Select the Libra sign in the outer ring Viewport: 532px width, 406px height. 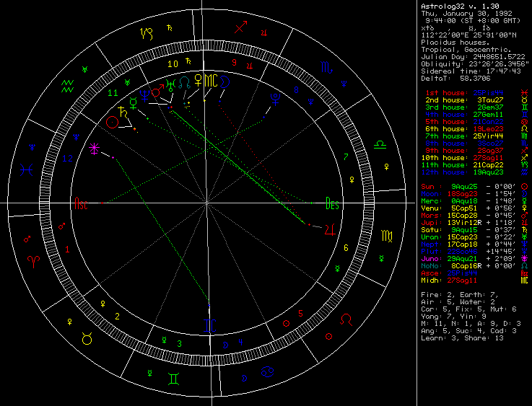coord(380,145)
